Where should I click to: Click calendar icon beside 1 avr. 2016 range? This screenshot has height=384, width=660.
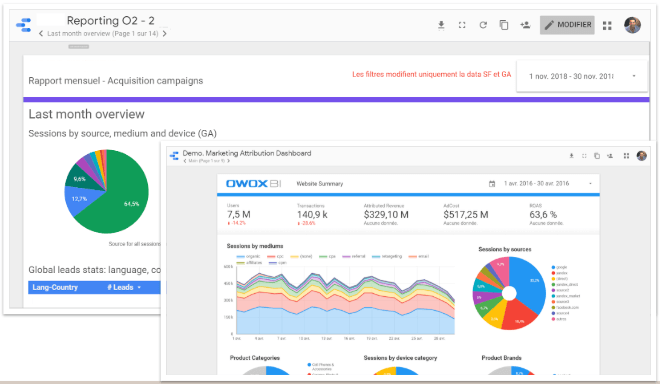tap(492, 184)
